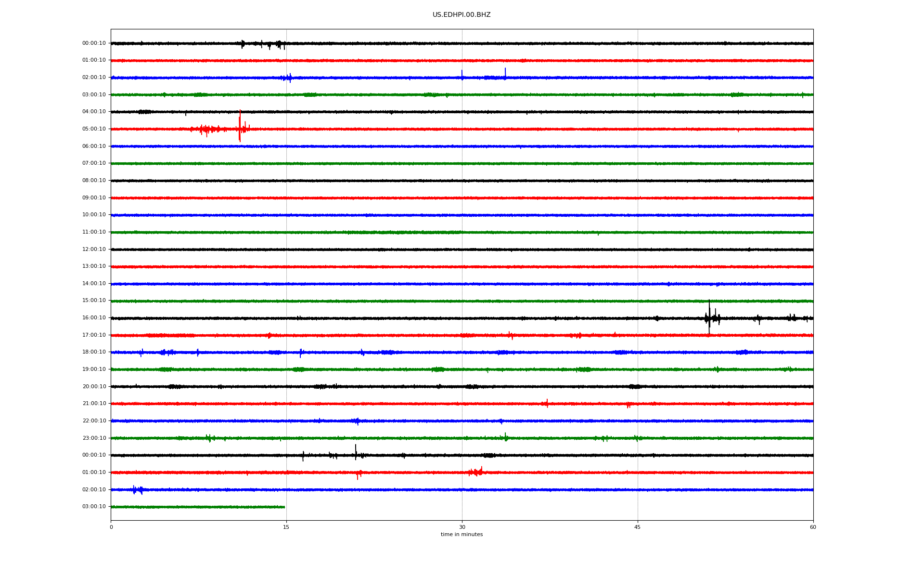Viewport: 924px width, 578px height.
Task: Click the US.EDHPI.00.BHZ plot title
Action: coord(461,15)
